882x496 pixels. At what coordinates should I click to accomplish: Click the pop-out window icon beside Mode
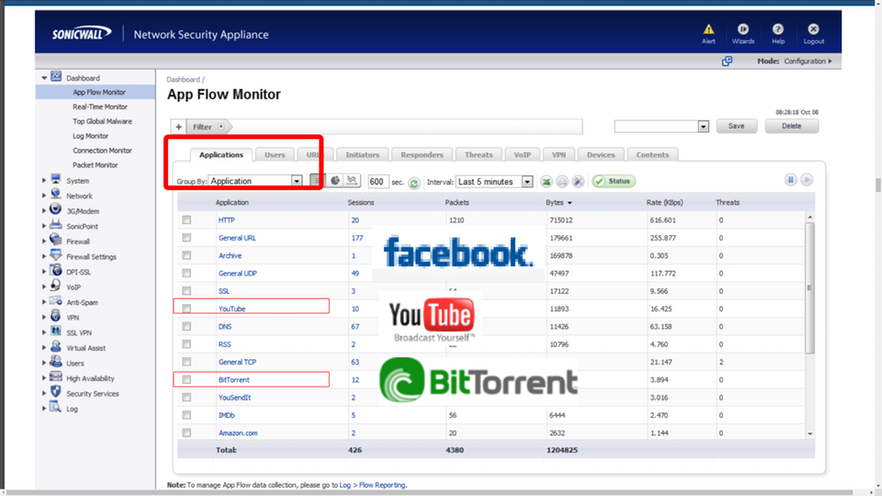727,61
